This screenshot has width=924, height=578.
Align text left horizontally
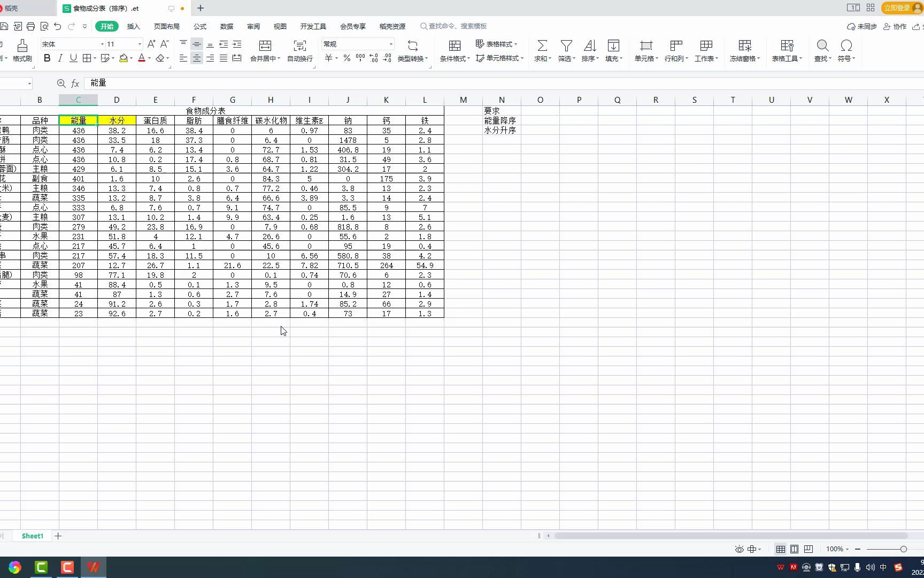[183, 58]
